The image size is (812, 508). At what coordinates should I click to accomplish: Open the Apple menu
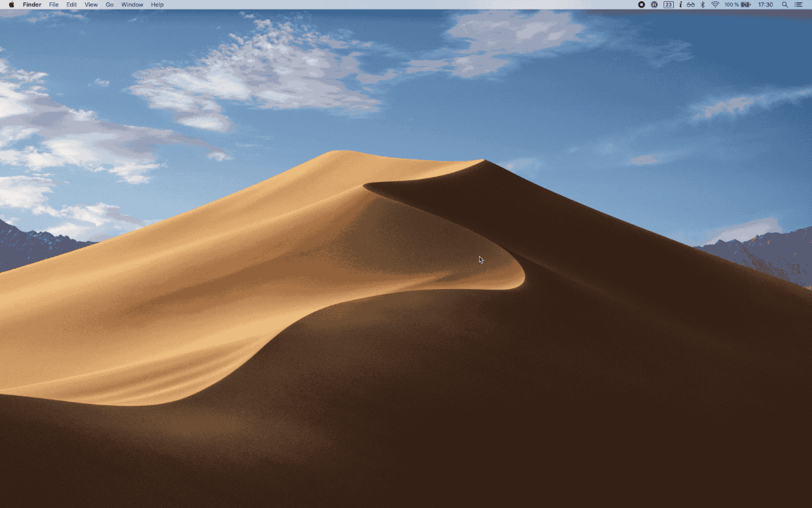pyautogui.click(x=11, y=4)
